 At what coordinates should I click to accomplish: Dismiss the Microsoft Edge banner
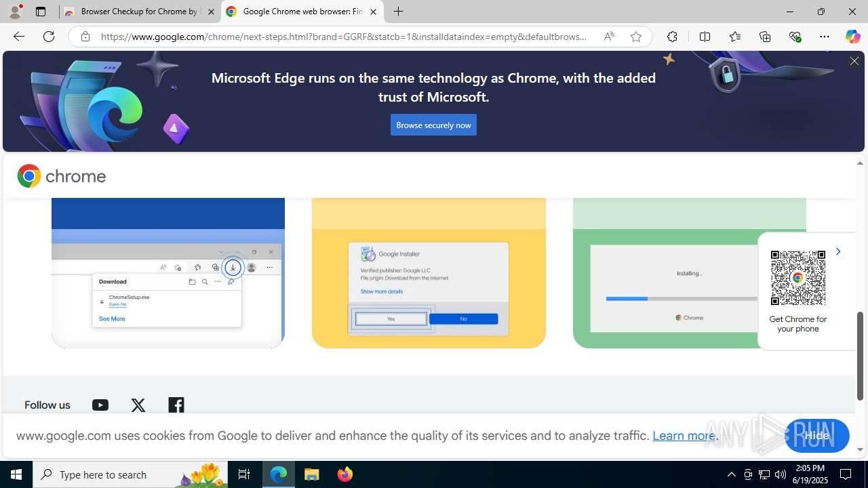[x=854, y=61]
